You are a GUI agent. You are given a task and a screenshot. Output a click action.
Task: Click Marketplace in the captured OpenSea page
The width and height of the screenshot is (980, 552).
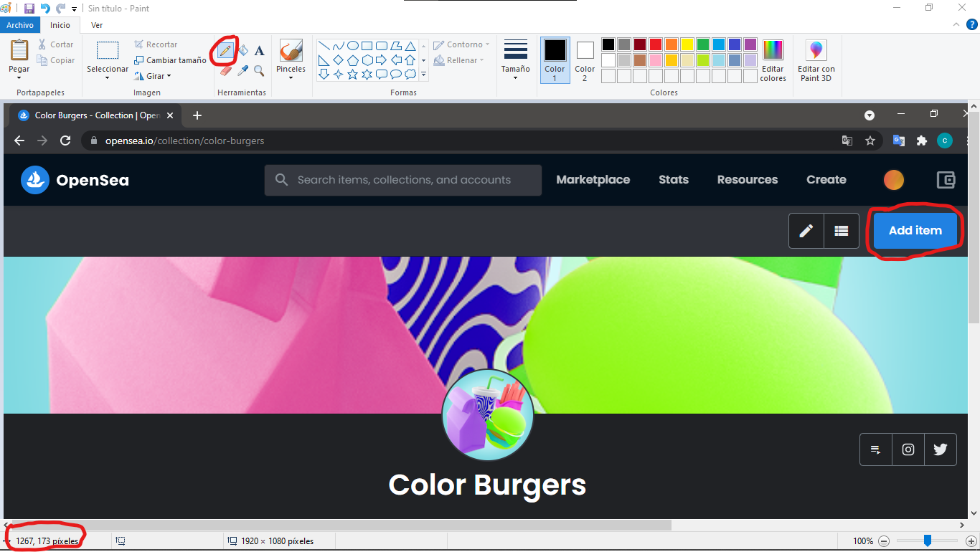pyautogui.click(x=593, y=180)
